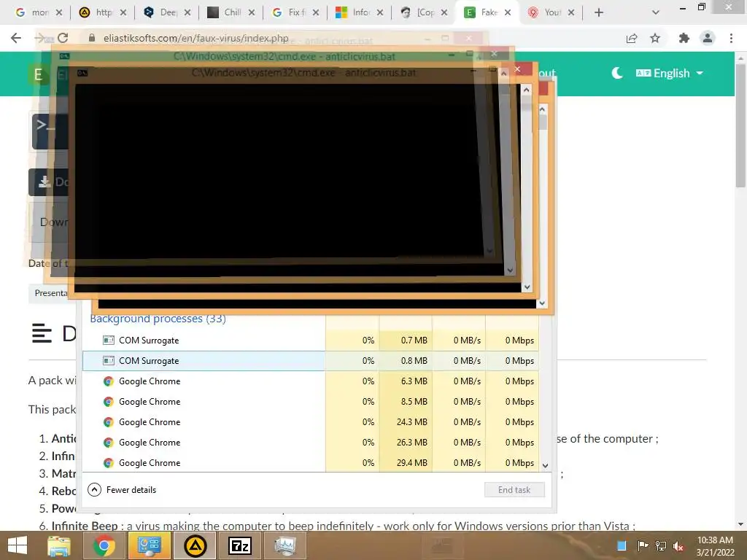
Task: Bookmark this page with the star icon
Action: tap(655, 38)
